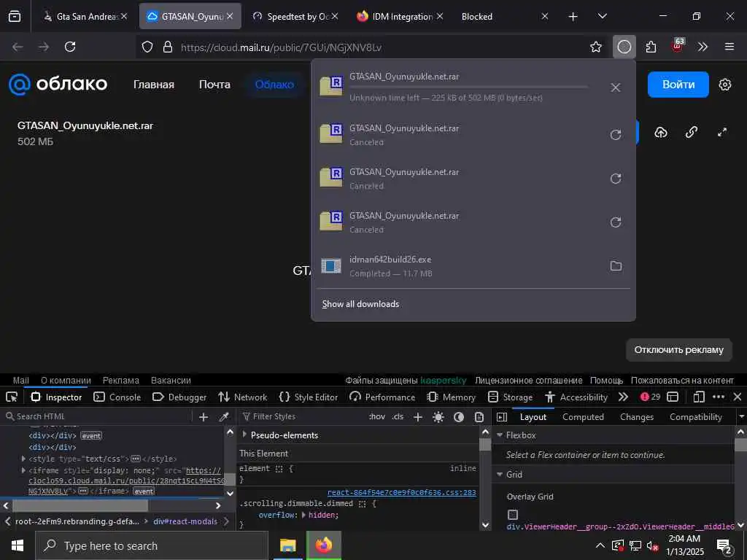The image size is (747, 560).
Task: Open Почта navigation item
Action: click(x=214, y=85)
